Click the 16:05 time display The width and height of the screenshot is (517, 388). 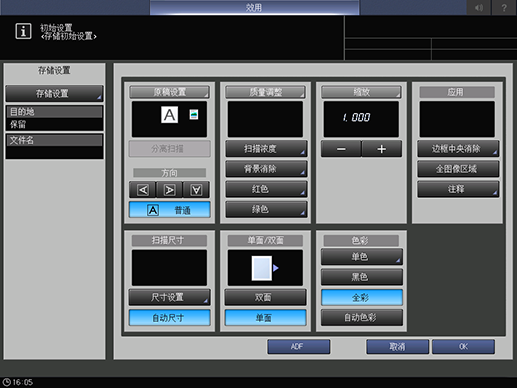tap(23, 382)
